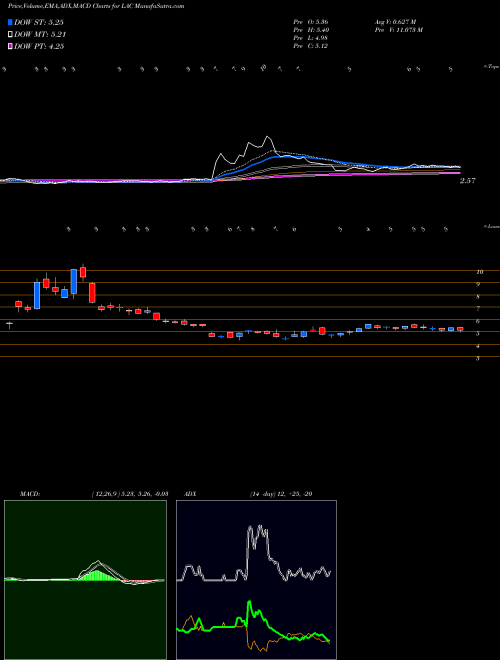Viewport: 500px width, 660px height.
Task: Click the Tops label at right edge
Action: [492, 67]
